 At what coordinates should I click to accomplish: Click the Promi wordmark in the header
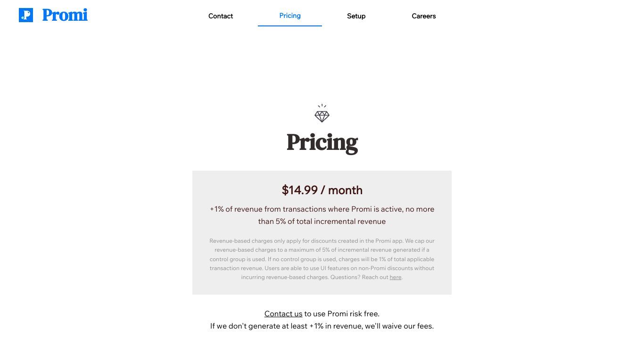(65, 15)
